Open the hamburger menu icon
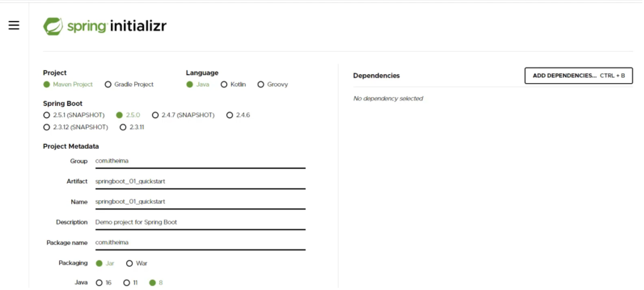This screenshot has width=644, height=290. point(14,26)
